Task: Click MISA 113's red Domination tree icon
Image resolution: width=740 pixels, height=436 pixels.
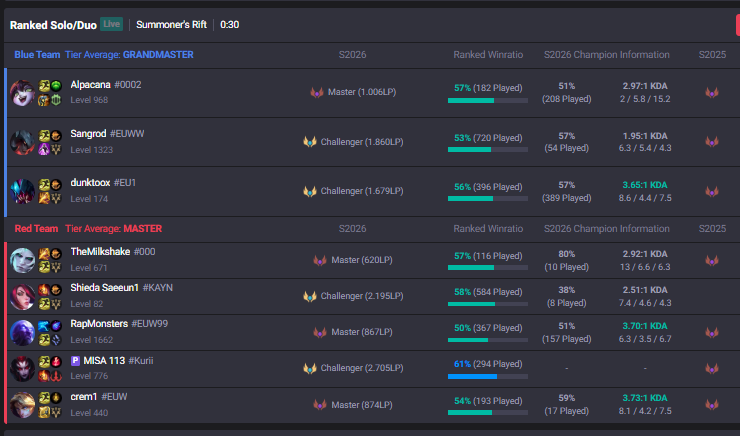Action: coord(56,376)
